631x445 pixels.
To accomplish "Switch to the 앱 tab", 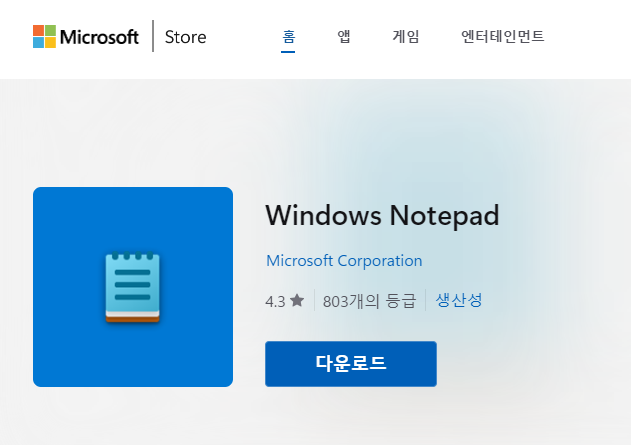I will (344, 37).
